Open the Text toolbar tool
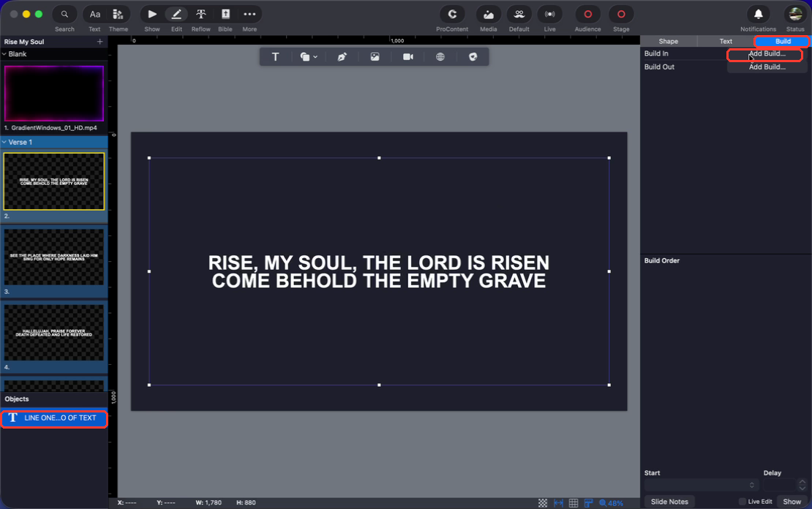The height and width of the screenshot is (509, 812). pos(95,15)
